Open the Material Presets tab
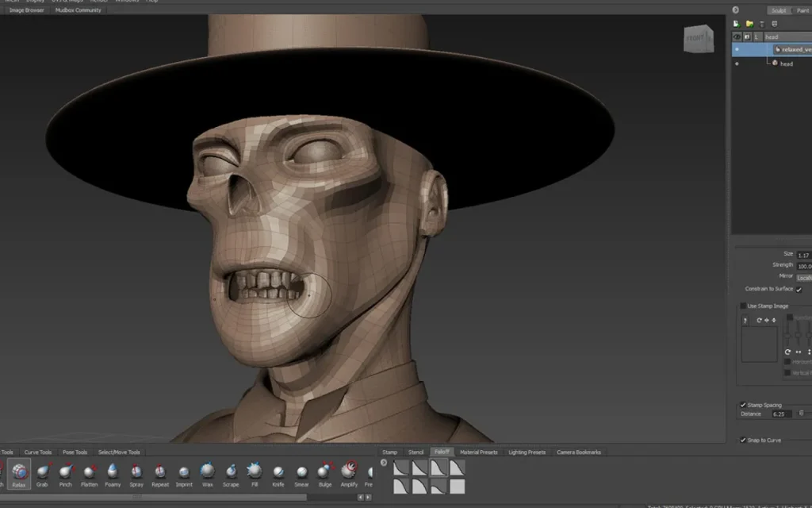Image resolution: width=812 pixels, height=508 pixels. pos(478,452)
